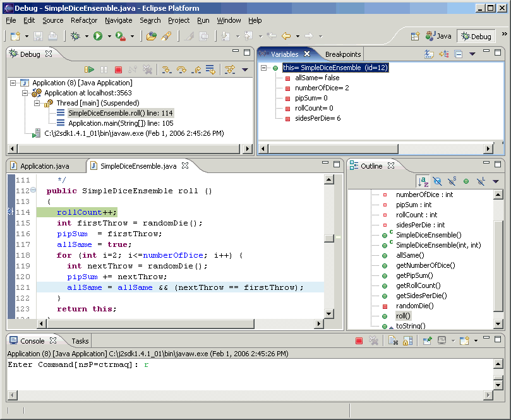
Task: Toggle Hide Fields in Outline view
Action: [437, 181]
